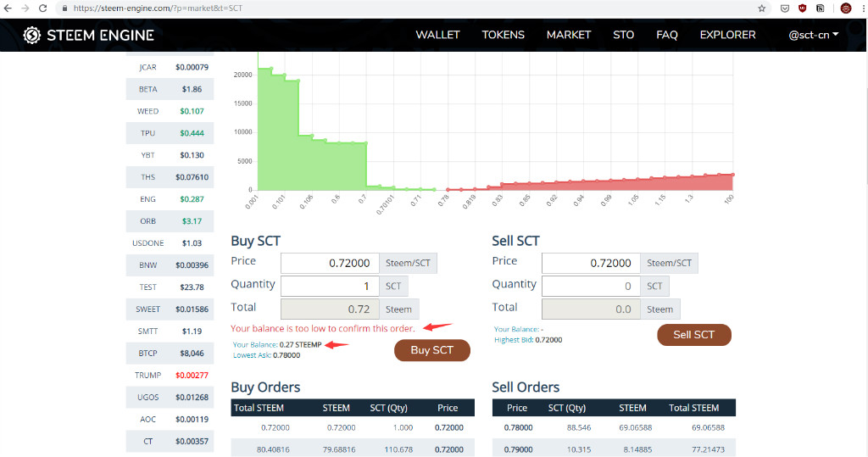Click the 0.78000 sell order row
The image size is (868, 457).
point(614,427)
